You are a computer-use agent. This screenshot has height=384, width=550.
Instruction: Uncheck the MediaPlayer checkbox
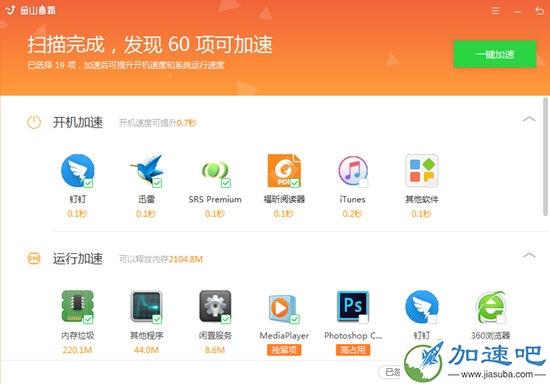coord(295,319)
